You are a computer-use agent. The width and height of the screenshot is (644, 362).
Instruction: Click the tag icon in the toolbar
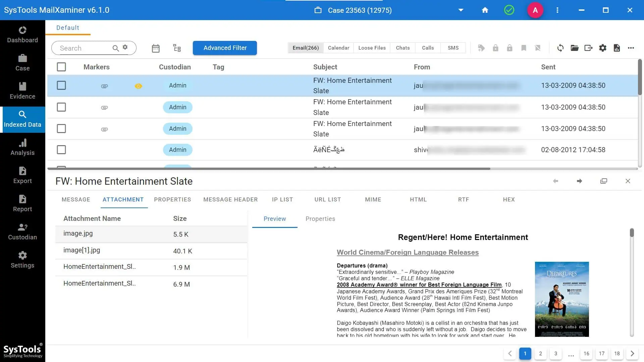[x=481, y=48]
